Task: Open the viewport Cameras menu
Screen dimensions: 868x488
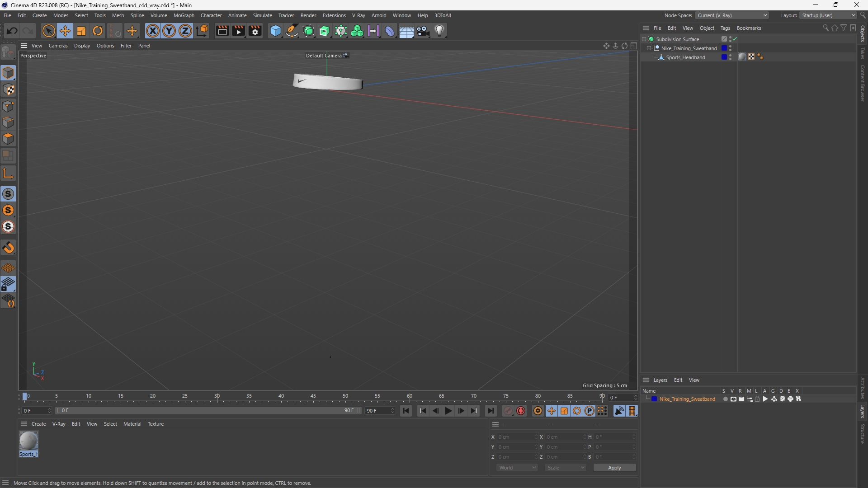Action: (58, 46)
